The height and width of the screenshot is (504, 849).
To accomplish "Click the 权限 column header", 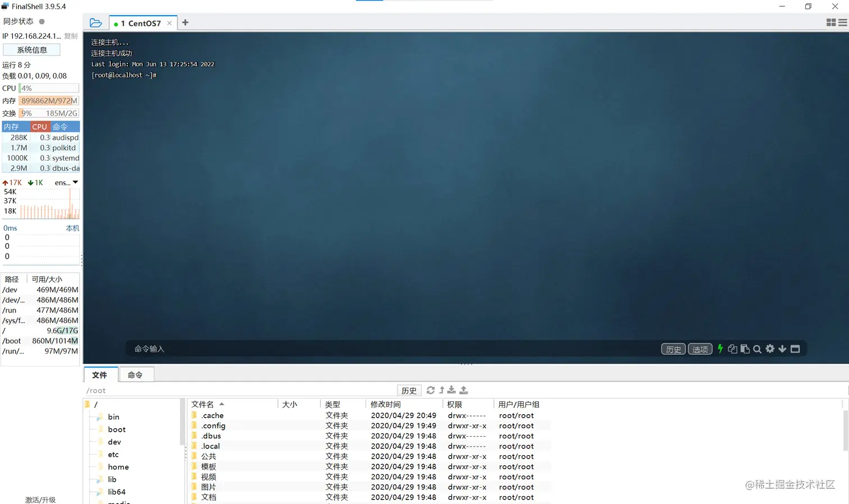I will click(x=468, y=404).
